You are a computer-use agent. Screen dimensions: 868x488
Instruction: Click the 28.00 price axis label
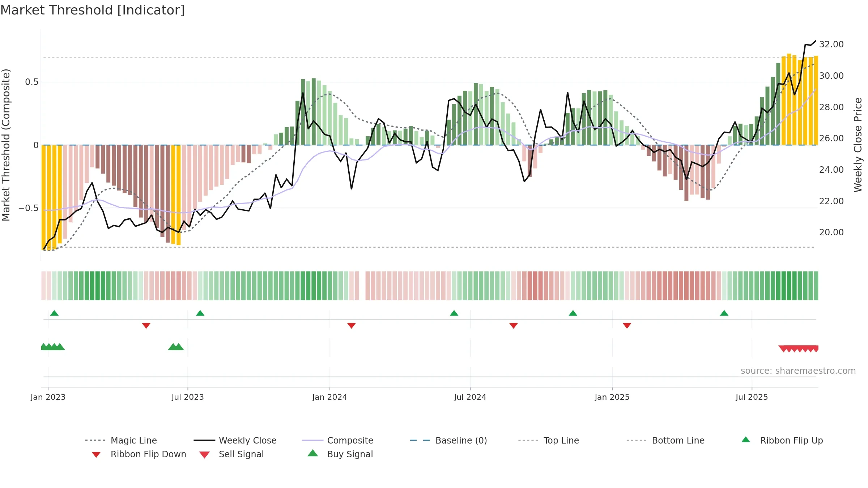[x=831, y=107]
